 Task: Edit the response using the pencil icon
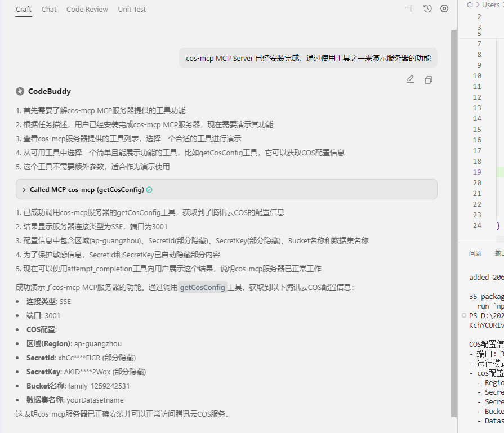(411, 79)
